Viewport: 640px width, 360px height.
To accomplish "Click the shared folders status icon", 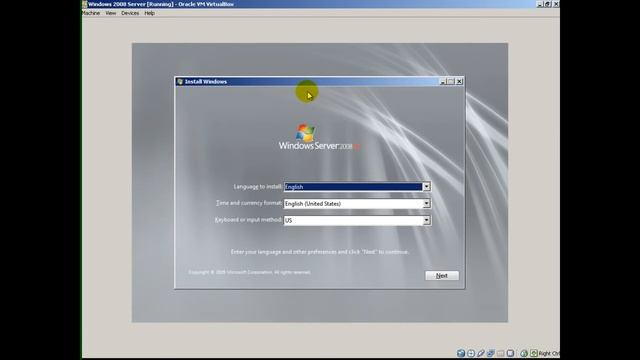I will pyautogui.click(x=500, y=353).
